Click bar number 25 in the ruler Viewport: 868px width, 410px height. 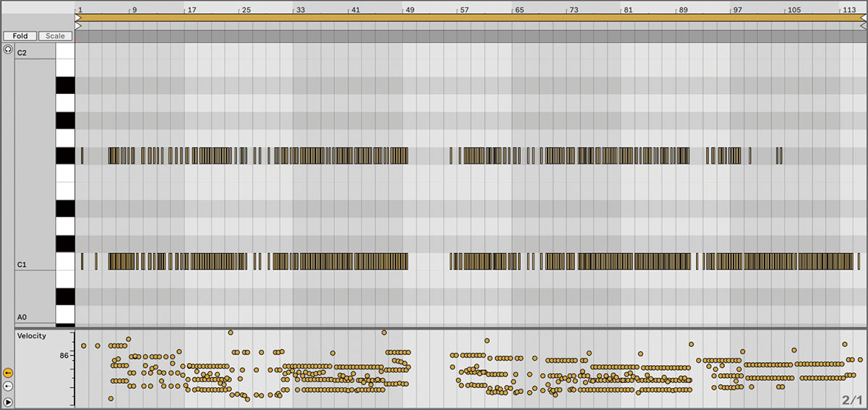(x=246, y=10)
